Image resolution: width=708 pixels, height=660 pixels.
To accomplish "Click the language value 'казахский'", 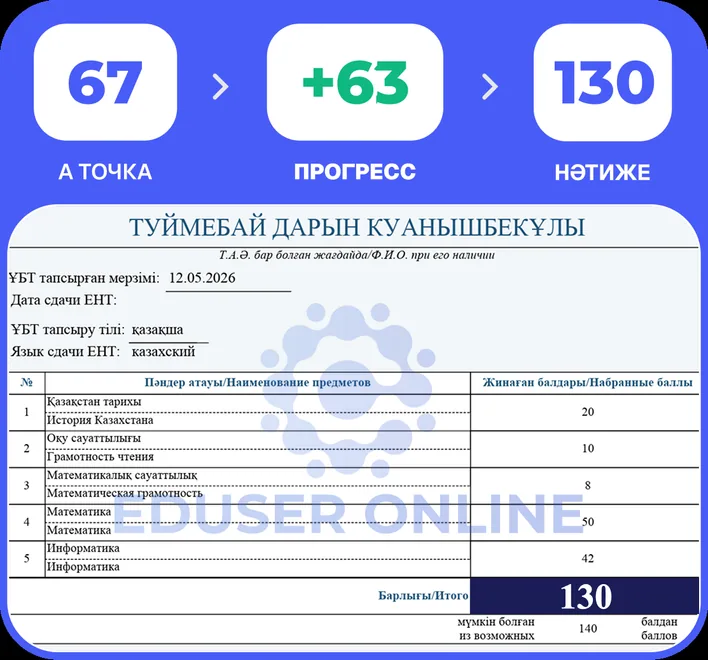I will point(163,352).
